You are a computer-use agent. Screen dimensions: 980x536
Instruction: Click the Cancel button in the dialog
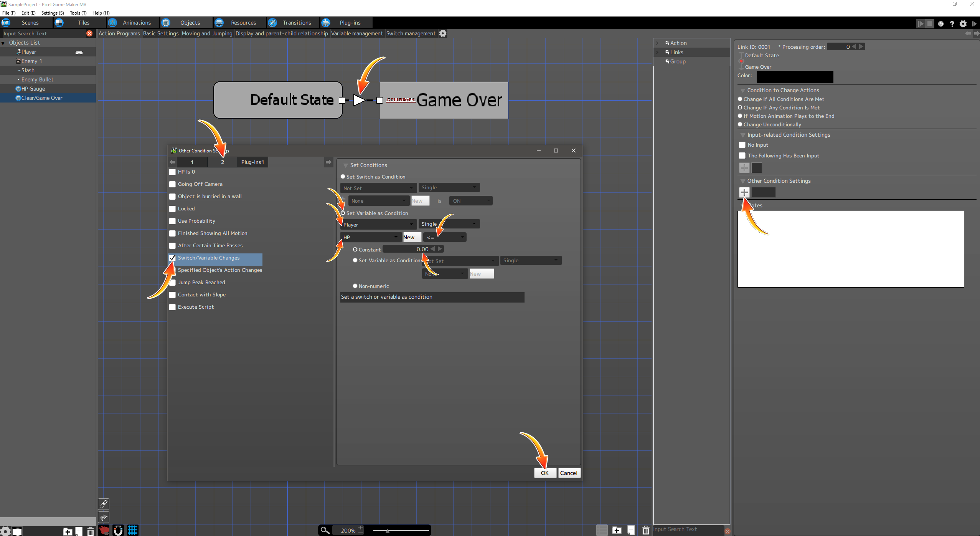569,473
